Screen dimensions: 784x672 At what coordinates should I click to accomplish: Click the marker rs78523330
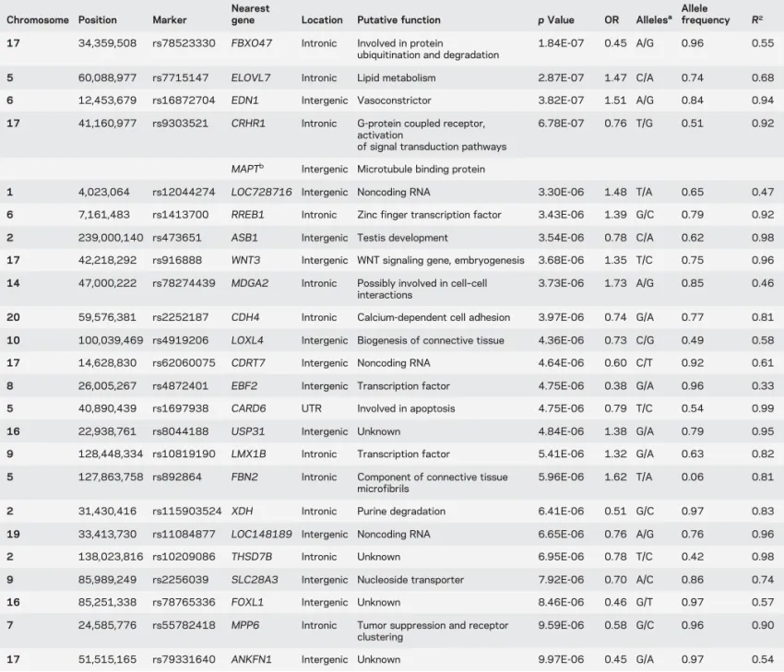pos(184,43)
